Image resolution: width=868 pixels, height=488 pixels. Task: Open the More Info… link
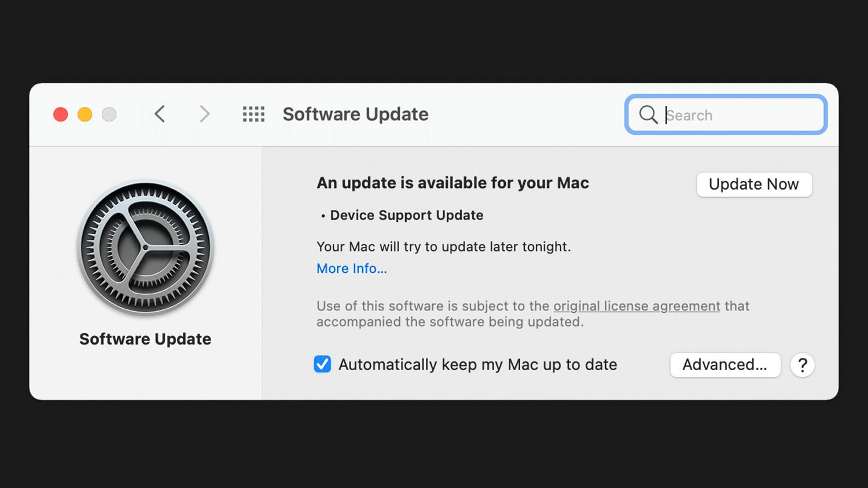pos(352,268)
